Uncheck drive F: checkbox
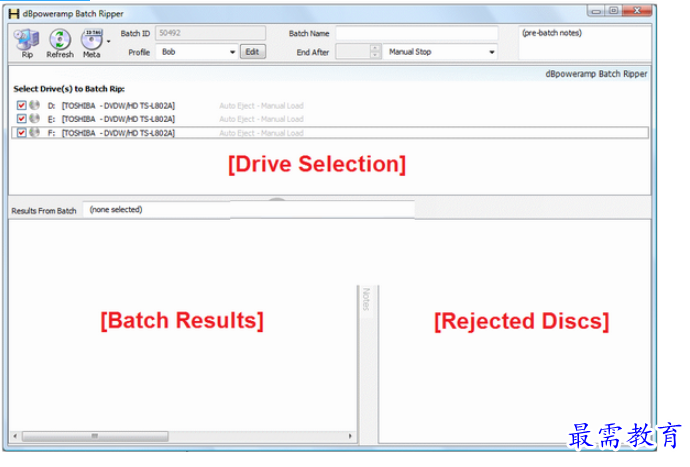The image size is (690, 467). click(21, 132)
